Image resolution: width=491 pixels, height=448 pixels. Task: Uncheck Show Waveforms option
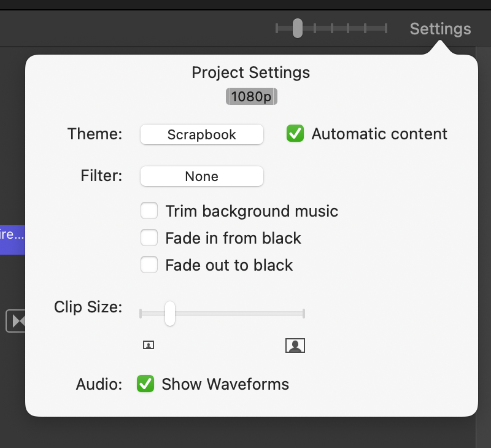tap(145, 384)
